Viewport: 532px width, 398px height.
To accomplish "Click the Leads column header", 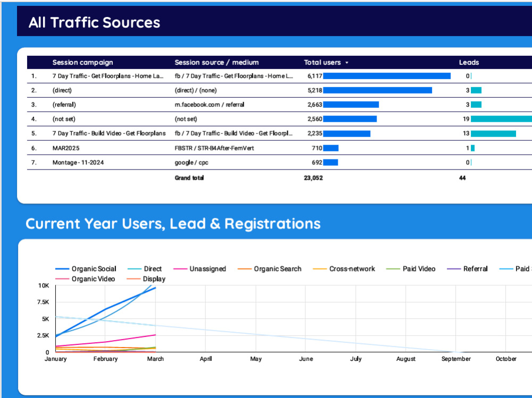I will (x=469, y=62).
